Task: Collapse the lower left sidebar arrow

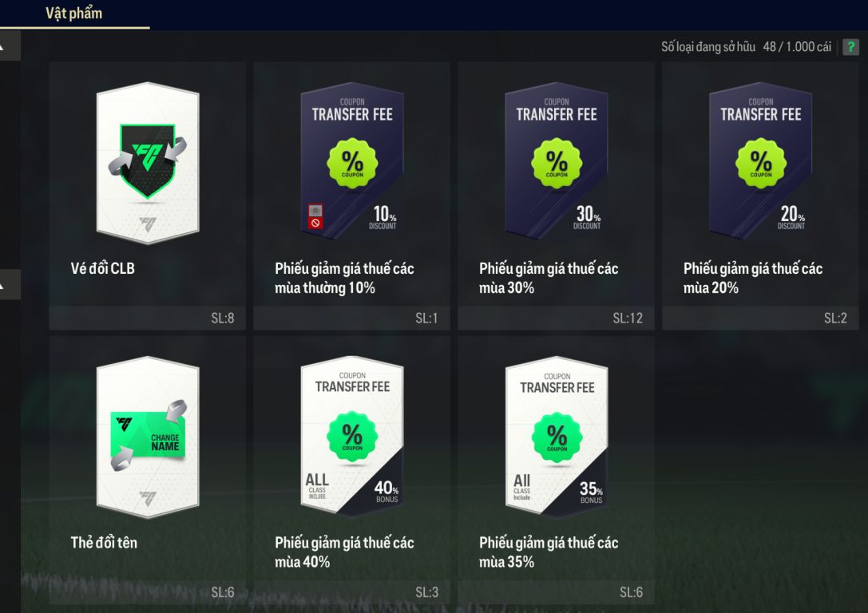Action: [10, 284]
